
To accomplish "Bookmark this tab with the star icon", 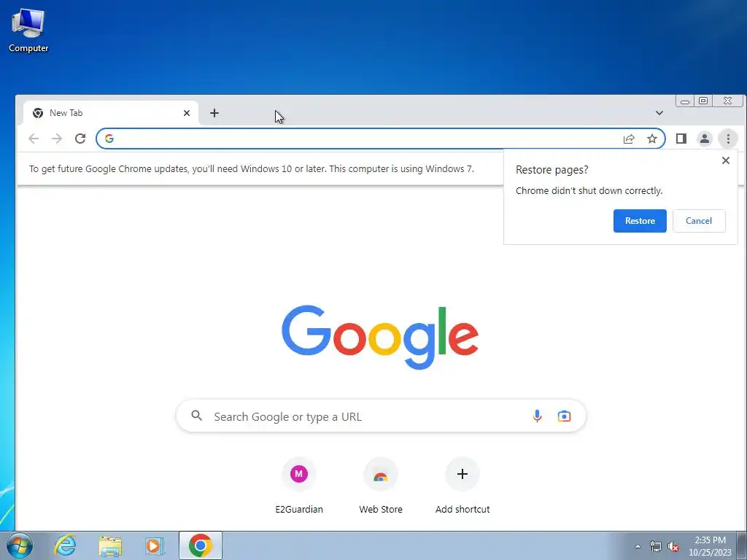I will tap(651, 139).
